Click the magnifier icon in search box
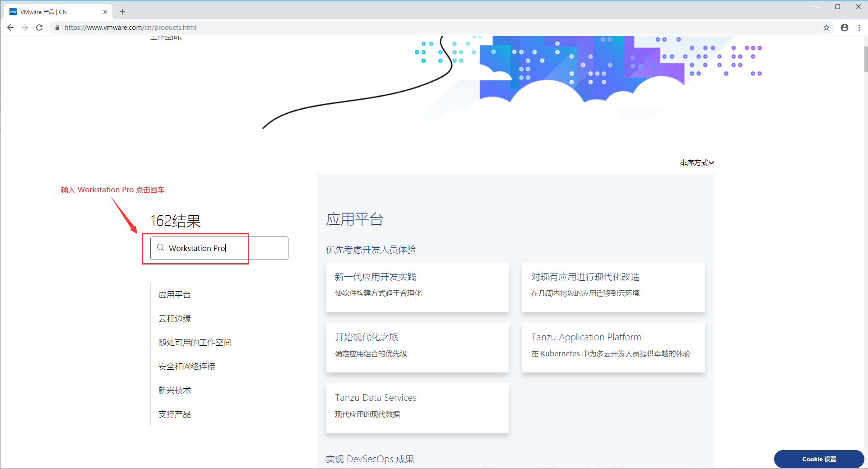868x469 pixels. coord(160,248)
